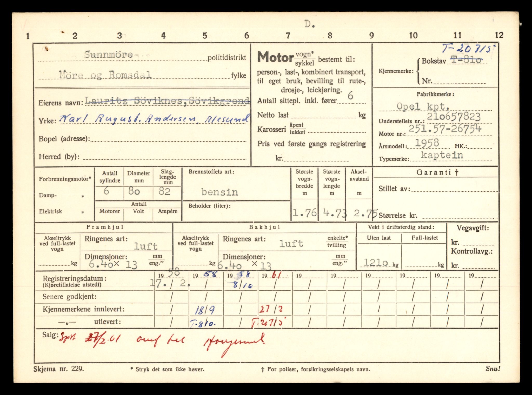The image size is (532, 395).
Task: Click the Opel kpt. Fabrikkmerke entry
Action: [423, 106]
